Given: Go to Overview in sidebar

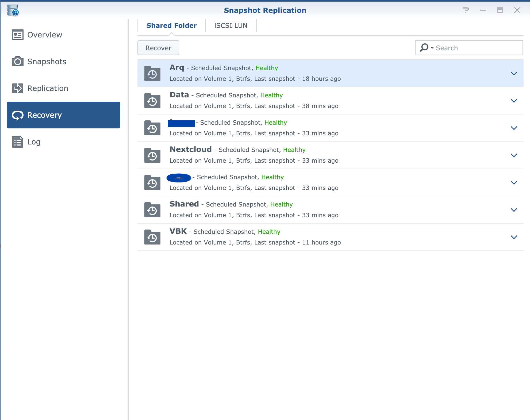Looking at the screenshot, I should pos(64,35).
